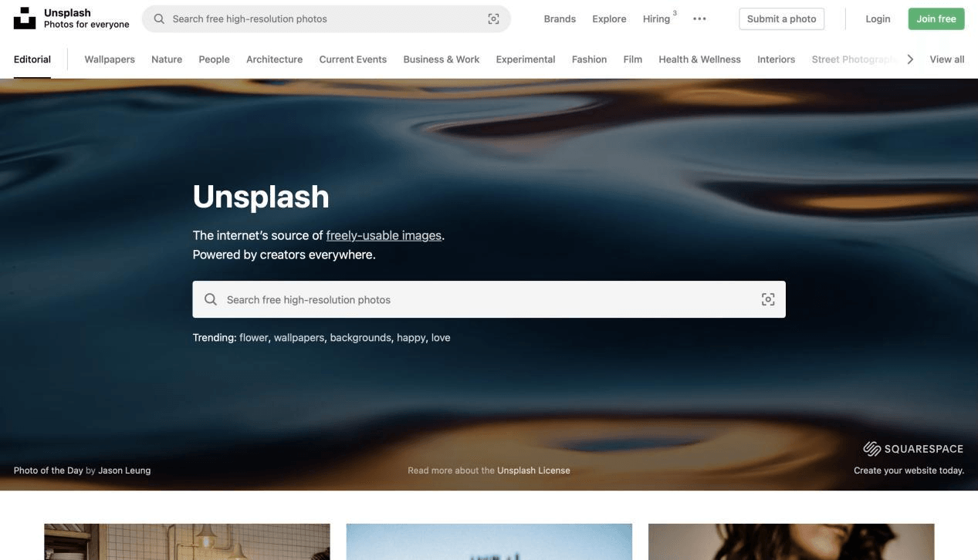The image size is (978, 560).
Task: Select the Nature category tab
Action: 166,59
